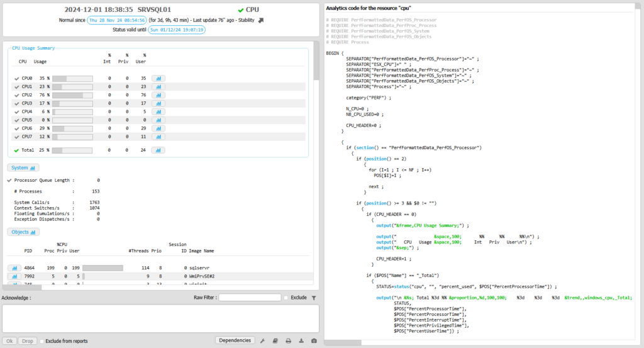Click the SRVSQL01 server name
The height and width of the screenshot is (348, 644).
point(154,9)
